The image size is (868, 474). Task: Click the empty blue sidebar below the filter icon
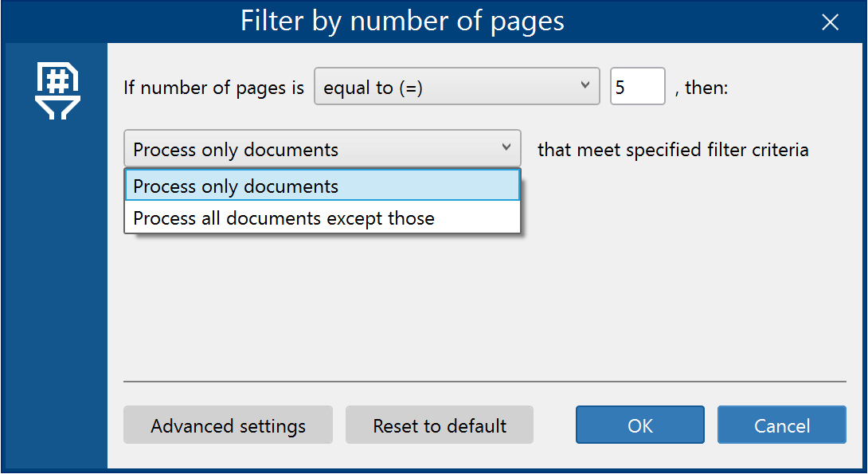tap(57, 293)
